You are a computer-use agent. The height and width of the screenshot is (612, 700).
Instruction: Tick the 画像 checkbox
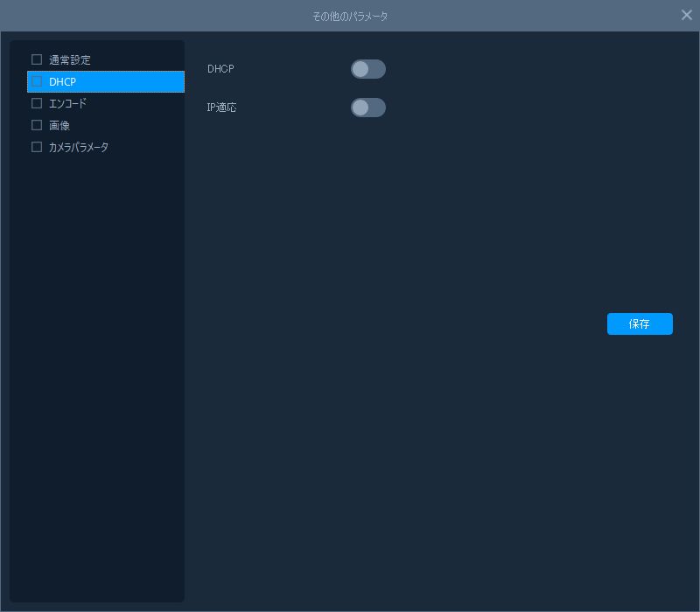[37, 125]
